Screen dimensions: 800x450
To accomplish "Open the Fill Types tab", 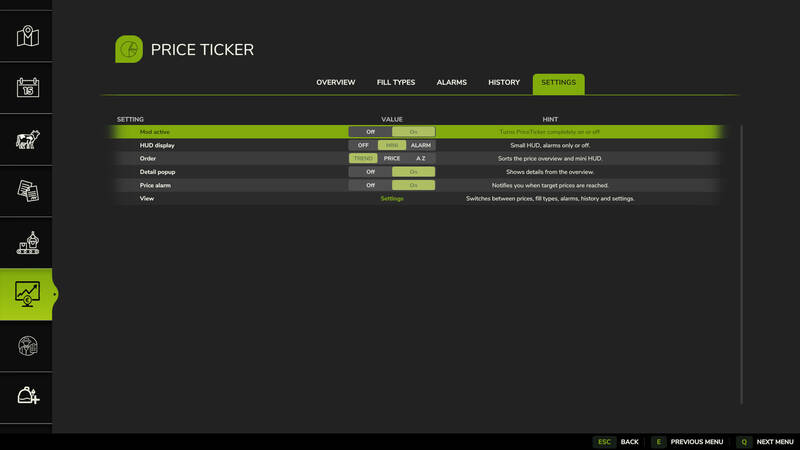I will pyautogui.click(x=396, y=83).
